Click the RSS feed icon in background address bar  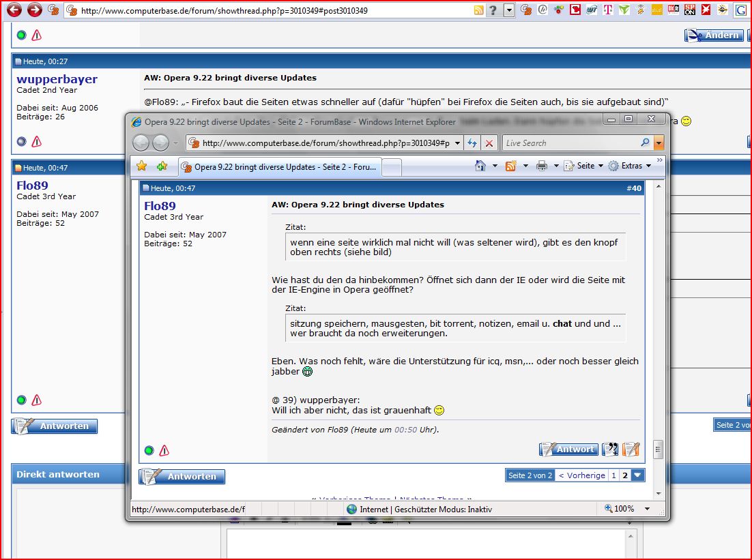click(478, 10)
